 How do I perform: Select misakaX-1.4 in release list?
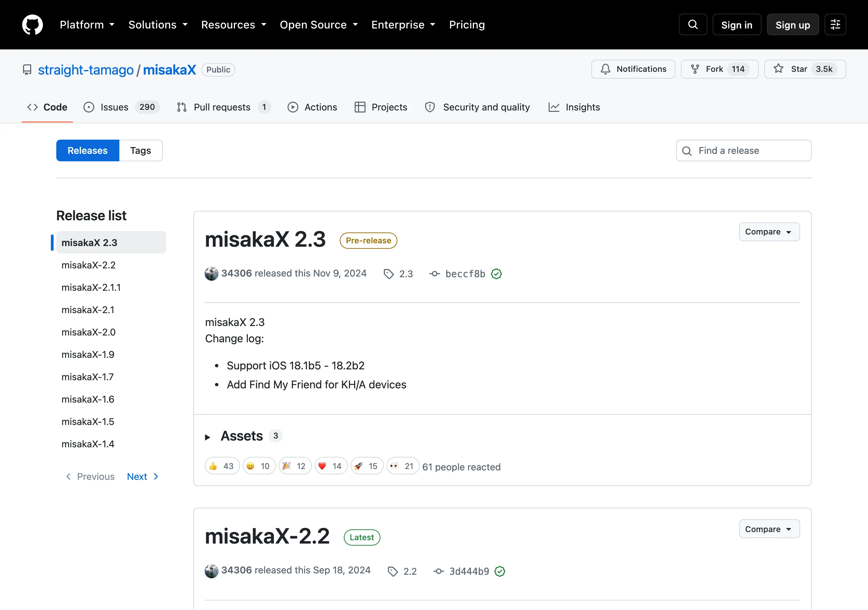(x=111, y=444)
